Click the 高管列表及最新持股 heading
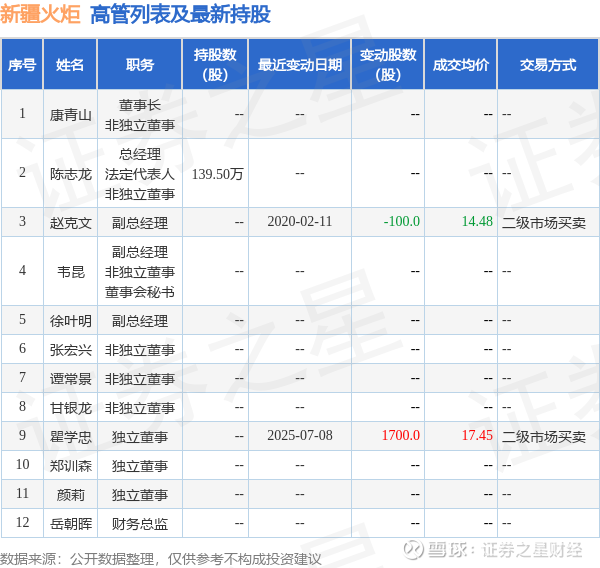600x568 pixels. tap(181, 15)
